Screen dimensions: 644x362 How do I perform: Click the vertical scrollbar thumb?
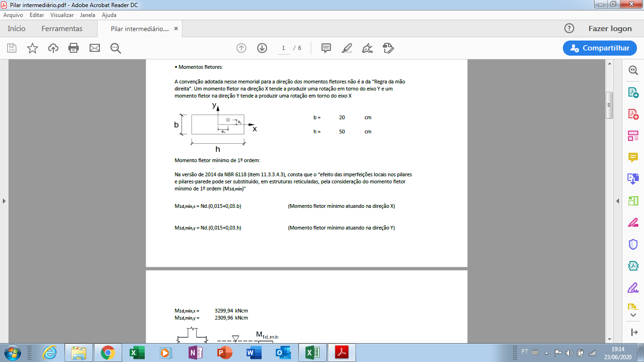point(609,106)
